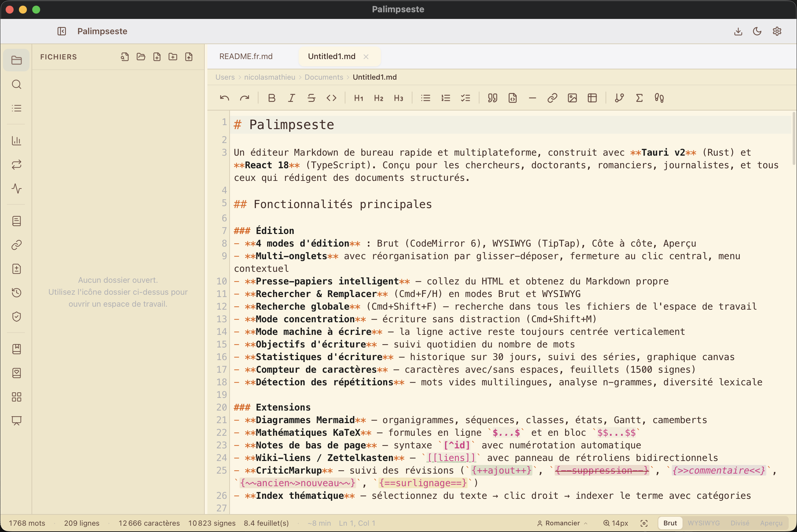The height and width of the screenshot is (532, 797).
Task: Apply Heading 3 style
Action: tap(398, 98)
